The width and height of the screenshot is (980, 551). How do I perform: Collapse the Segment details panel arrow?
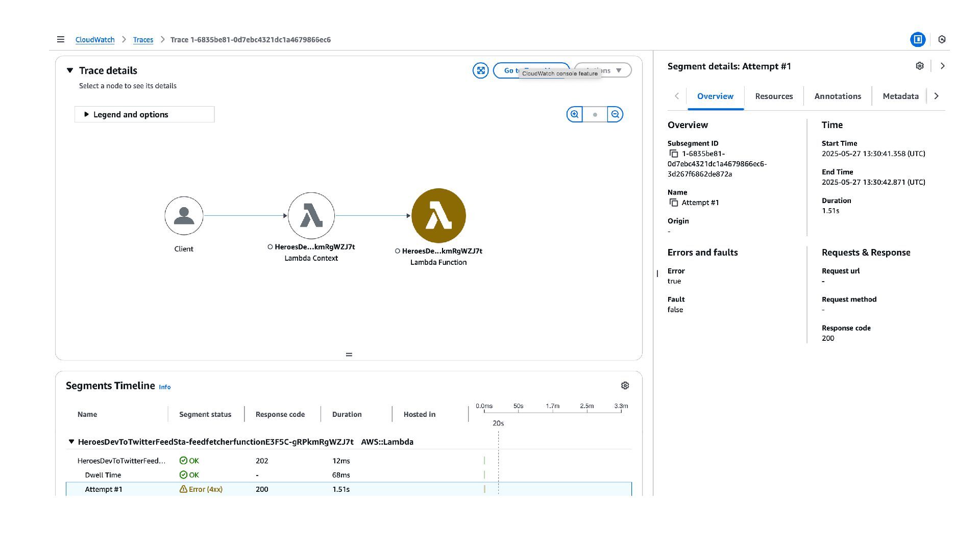coord(943,66)
